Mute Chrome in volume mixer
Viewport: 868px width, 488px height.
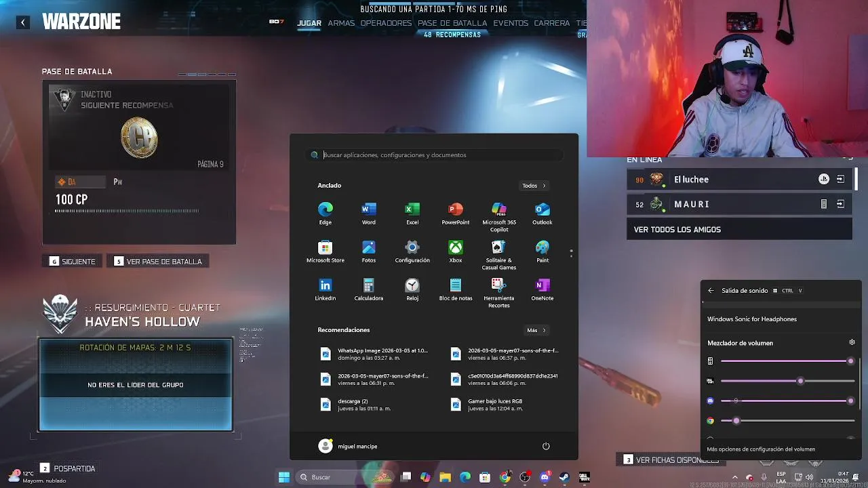pyautogui.click(x=710, y=420)
